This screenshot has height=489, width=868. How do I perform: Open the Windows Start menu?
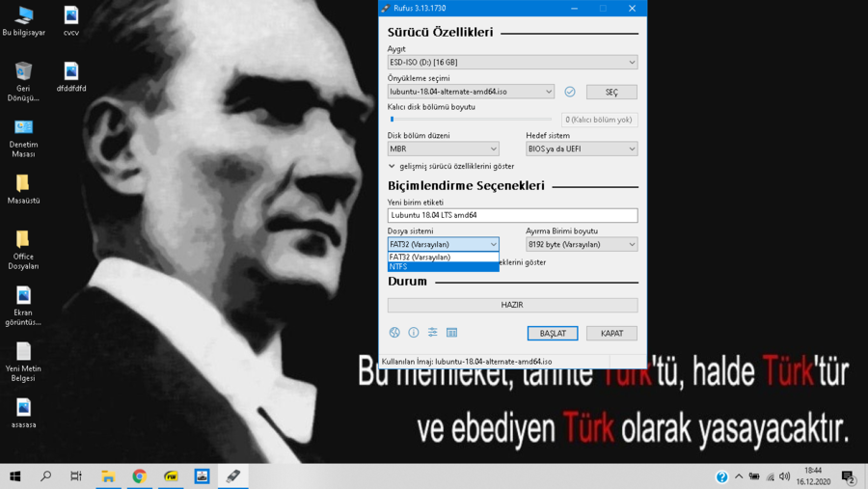14,476
